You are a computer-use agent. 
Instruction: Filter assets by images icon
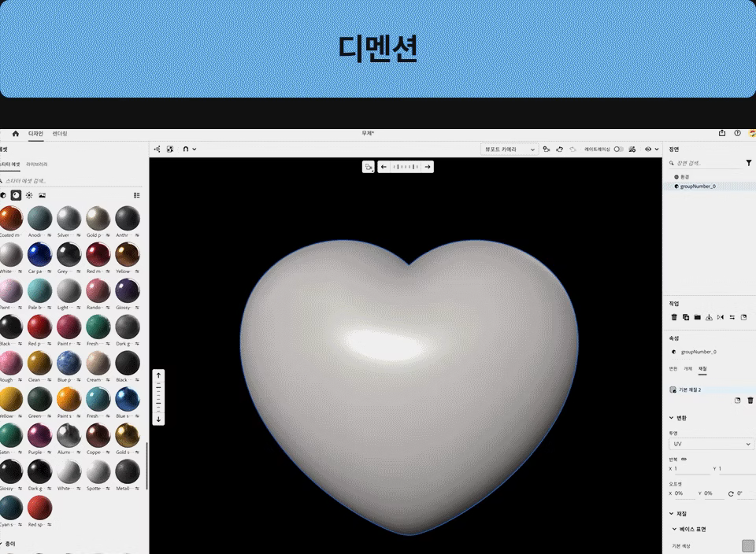tap(42, 195)
